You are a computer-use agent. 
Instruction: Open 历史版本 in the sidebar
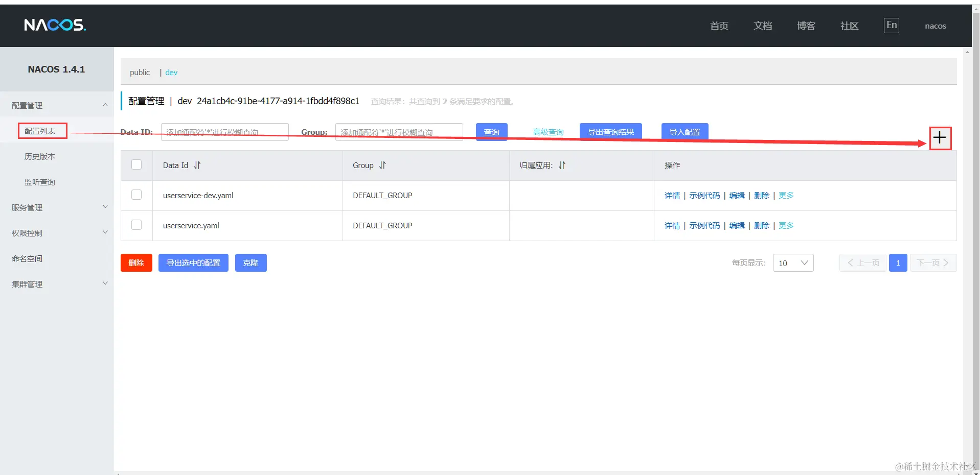tap(40, 157)
